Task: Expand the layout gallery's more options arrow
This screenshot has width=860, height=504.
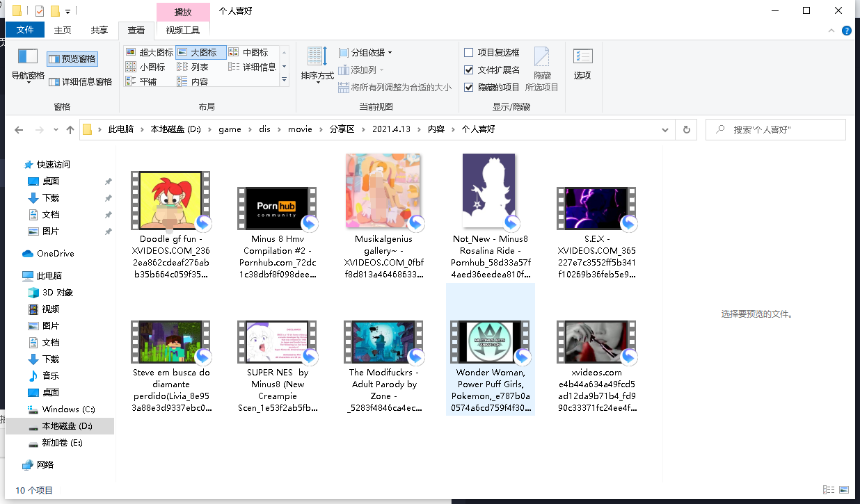Action: [x=284, y=81]
